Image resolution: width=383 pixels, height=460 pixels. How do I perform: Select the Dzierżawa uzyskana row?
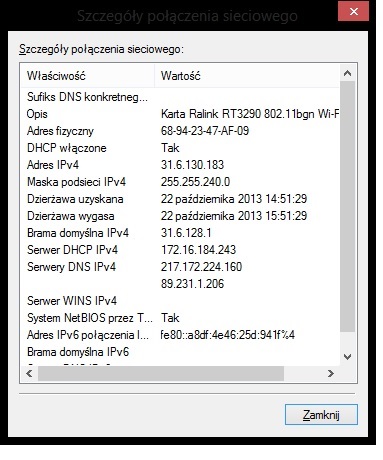click(x=180, y=199)
